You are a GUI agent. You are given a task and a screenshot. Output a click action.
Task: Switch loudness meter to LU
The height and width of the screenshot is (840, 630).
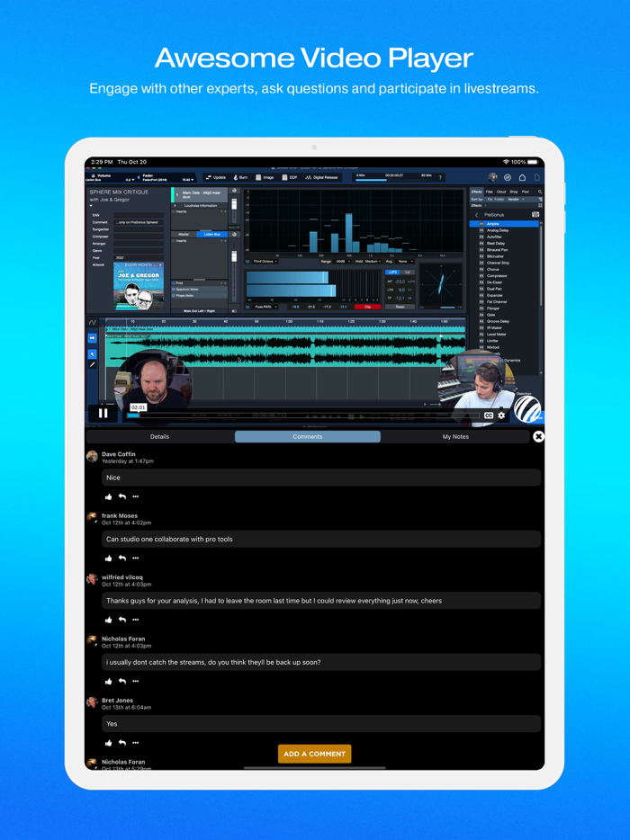pos(408,273)
